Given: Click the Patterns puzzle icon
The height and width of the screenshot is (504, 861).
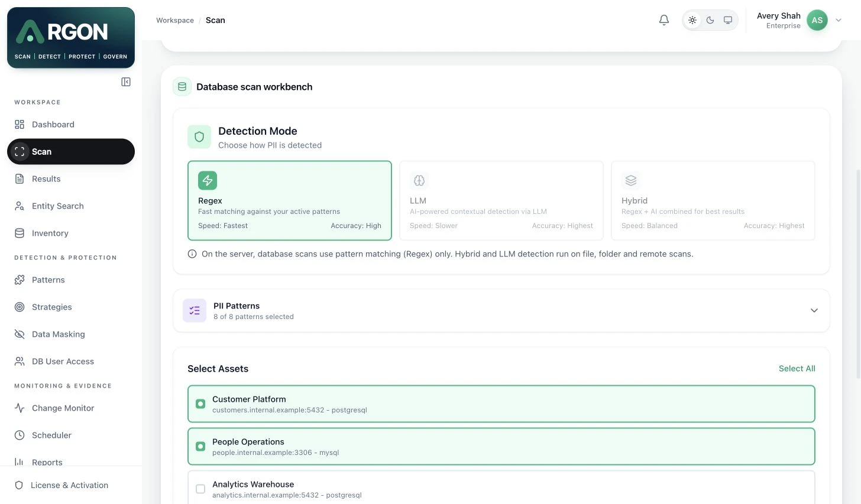Looking at the screenshot, I should point(20,280).
